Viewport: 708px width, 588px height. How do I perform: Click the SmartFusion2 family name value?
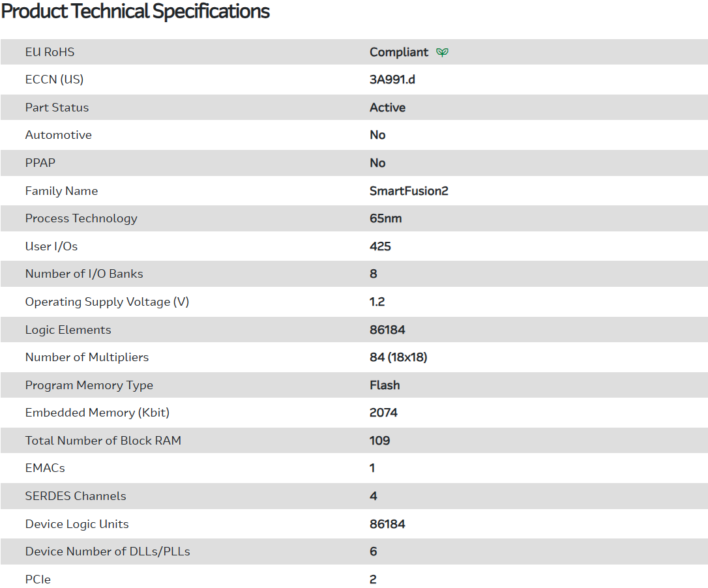pyautogui.click(x=409, y=191)
